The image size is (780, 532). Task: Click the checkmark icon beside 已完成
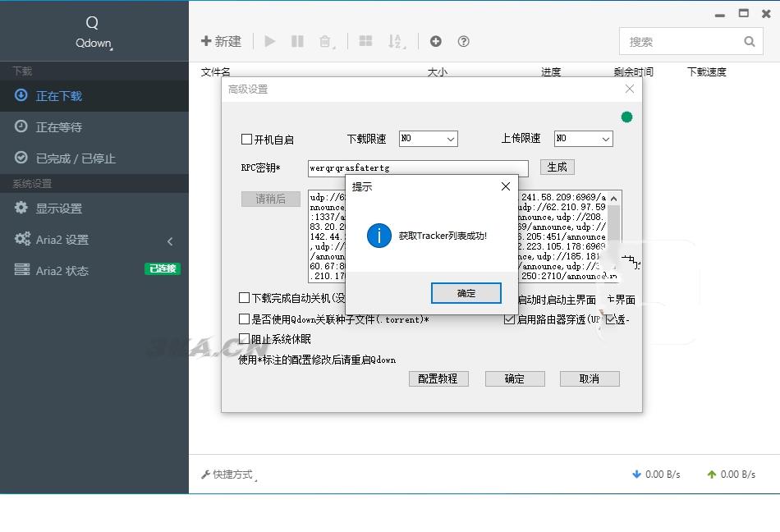[x=21, y=158]
